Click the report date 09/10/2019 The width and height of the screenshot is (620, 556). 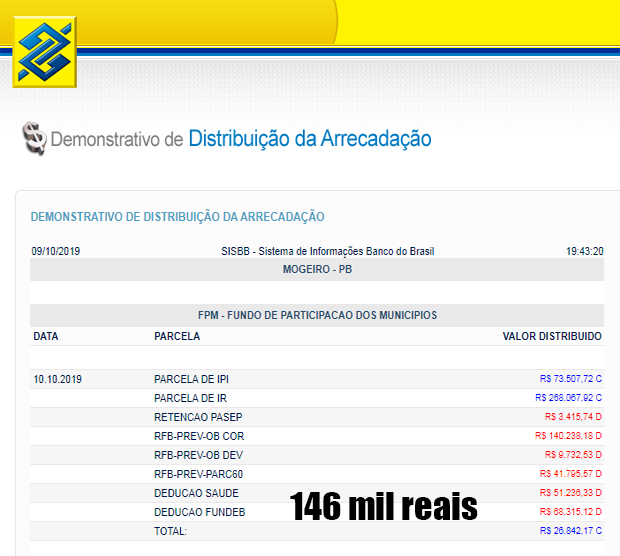point(56,251)
